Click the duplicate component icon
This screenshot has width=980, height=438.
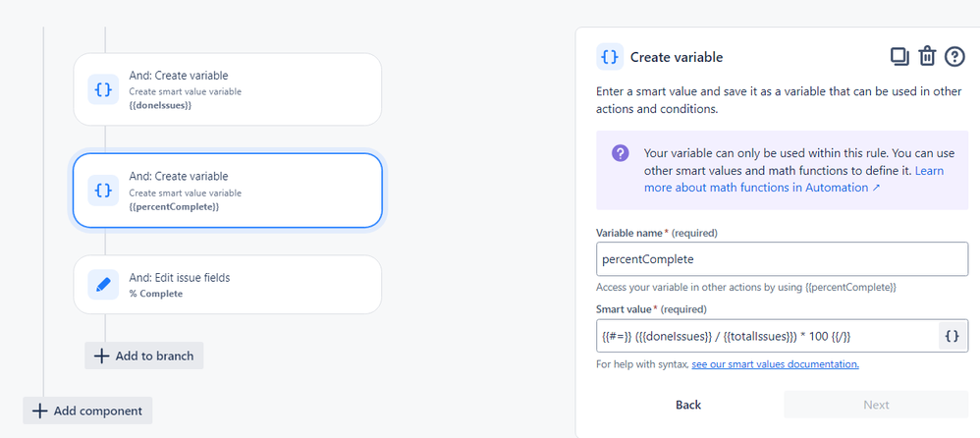[x=899, y=56]
